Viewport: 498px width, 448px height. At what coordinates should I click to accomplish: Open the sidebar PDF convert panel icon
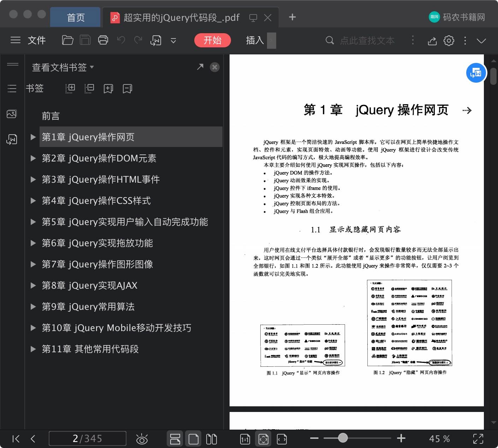[12, 140]
